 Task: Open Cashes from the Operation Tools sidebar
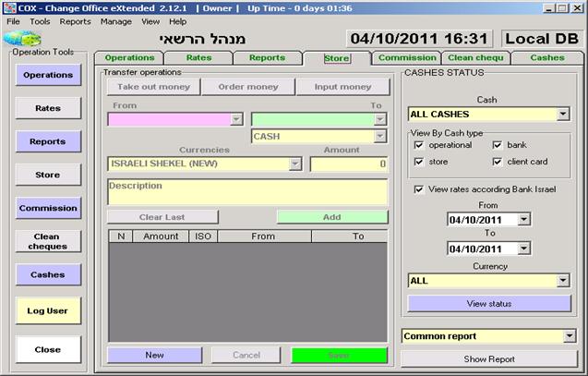[48, 274]
